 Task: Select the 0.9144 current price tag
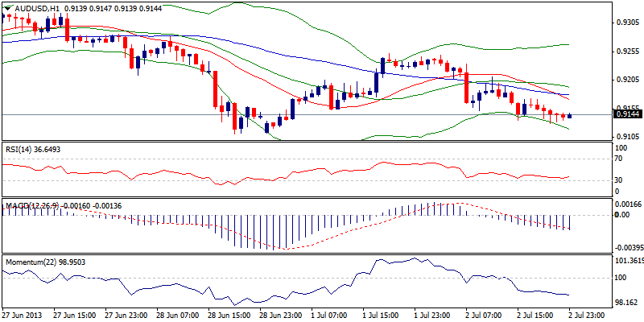pyautogui.click(x=625, y=114)
